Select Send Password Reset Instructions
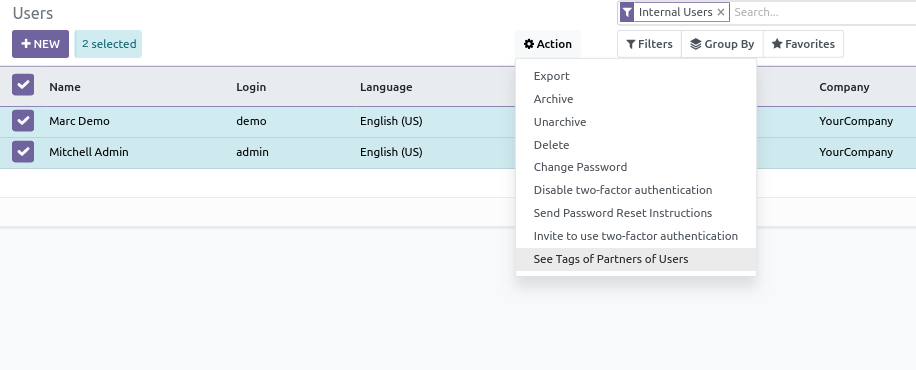916x370 pixels. 636,213
